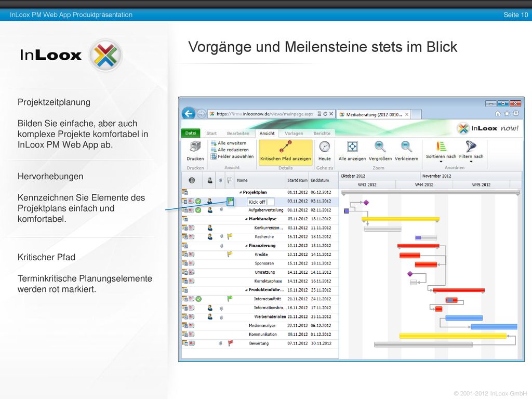Open Felder auswählen field chooser
The height and width of the screenshot is (399, 532).
click(x=232, y=156)
